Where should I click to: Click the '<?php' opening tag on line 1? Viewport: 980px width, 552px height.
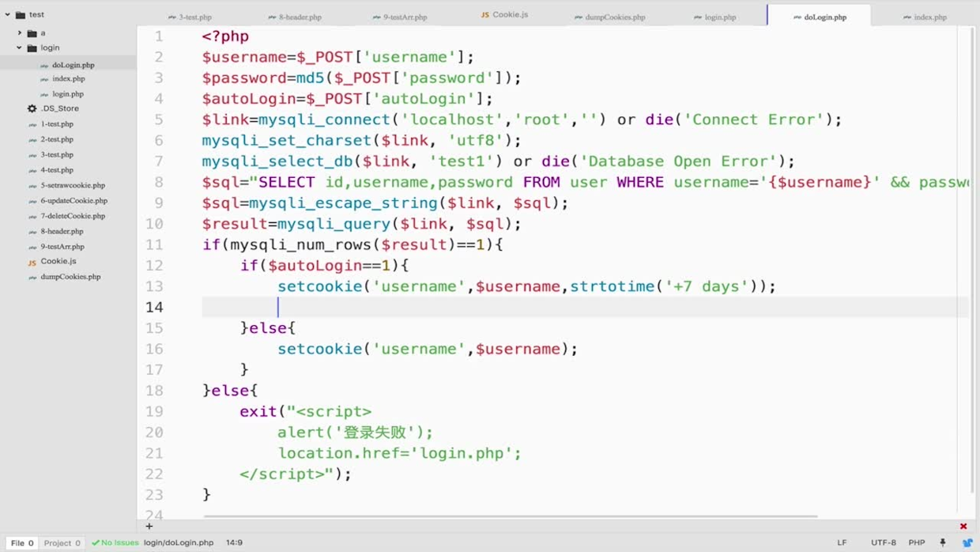click(225, 36)
